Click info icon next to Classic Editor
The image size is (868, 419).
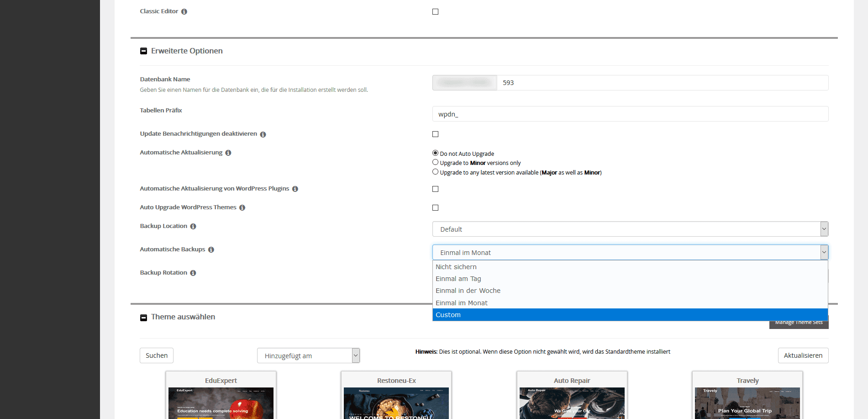[x=184, y=12]
